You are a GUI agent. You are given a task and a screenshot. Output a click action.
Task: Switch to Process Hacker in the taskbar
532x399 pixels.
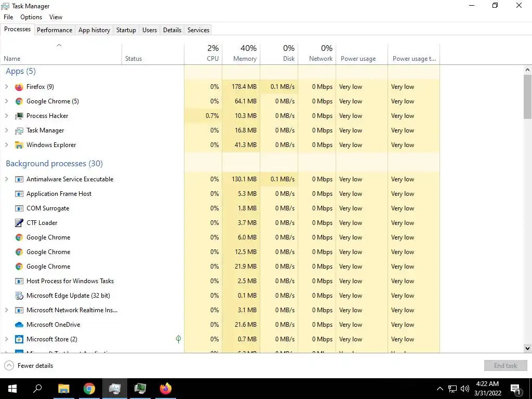[x=140, y=389]
